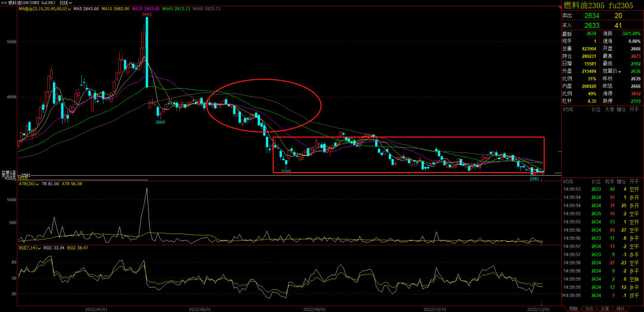Select the tick row with 现手 45
The width and height of the screenshot is (644, 312).
point(601,230)
